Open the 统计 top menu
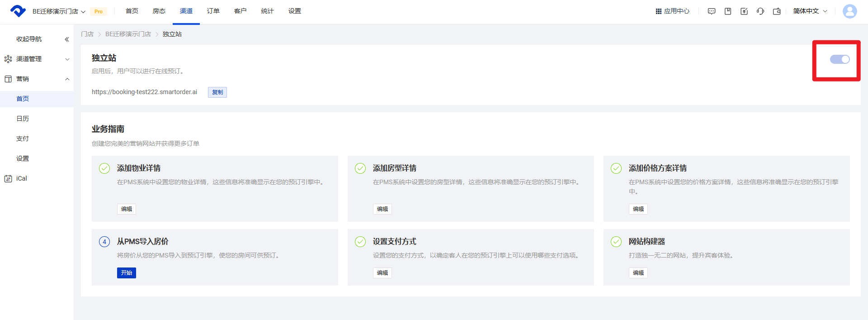 coord(268,11)
